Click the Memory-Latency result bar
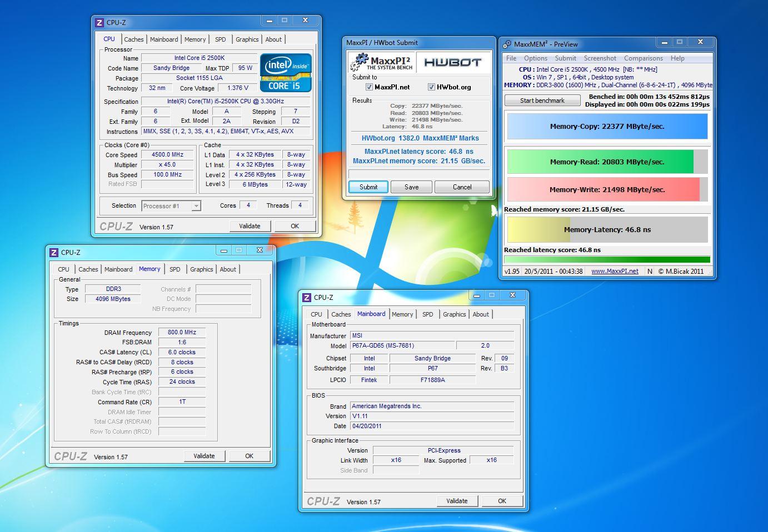Screen dimensions: 768x532 coord(607,229)
